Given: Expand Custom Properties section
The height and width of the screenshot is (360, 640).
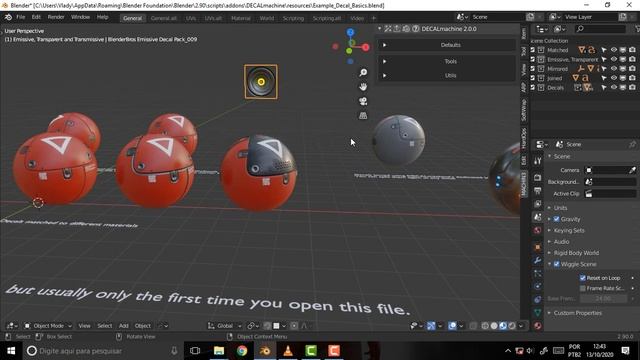Looking at the screenshot, I should tap(577, 313).
